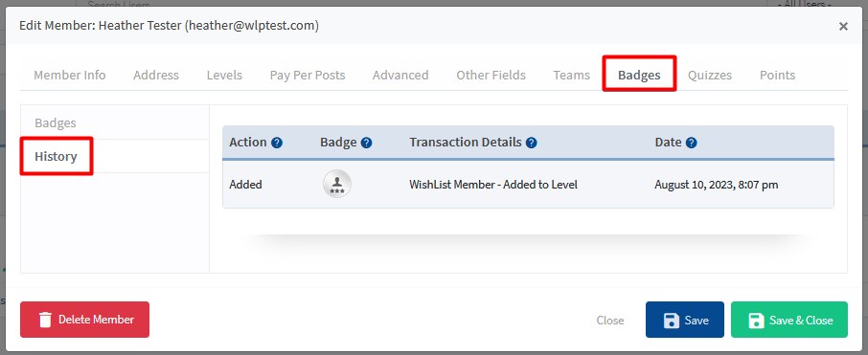Click the Delete Member button
The height and width of the screenshot is (355, 868).
click(84, 320)
